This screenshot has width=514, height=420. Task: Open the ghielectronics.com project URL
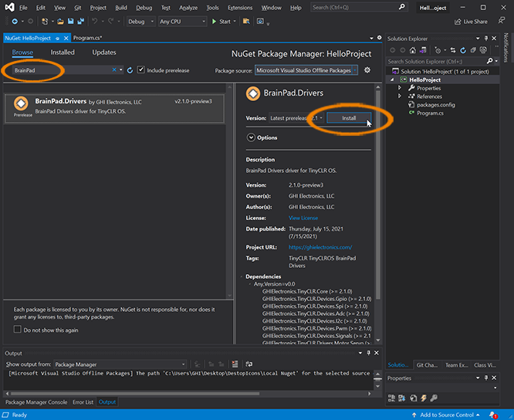click(x=320, y=247)
